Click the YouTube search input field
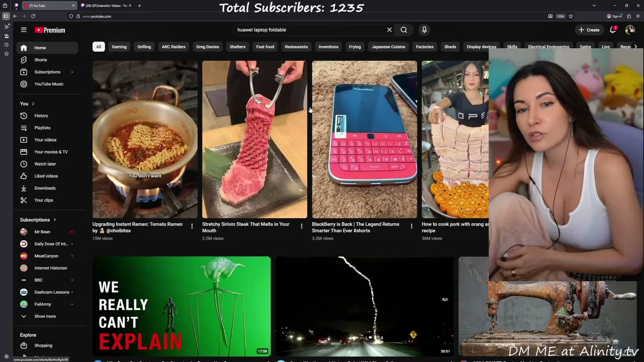Image resolution: width=644 pixels, height=362 pixels. click(x=309, y=30)
